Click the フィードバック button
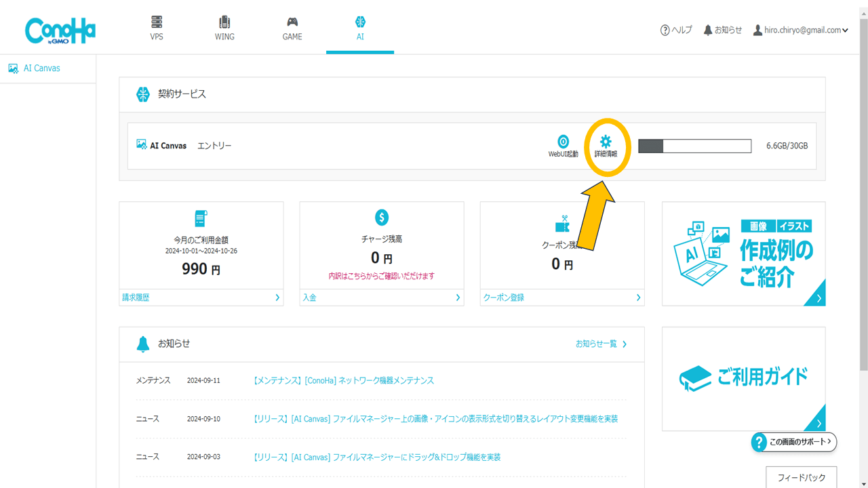This screenshot has width=868, height=488. point(802,477)
